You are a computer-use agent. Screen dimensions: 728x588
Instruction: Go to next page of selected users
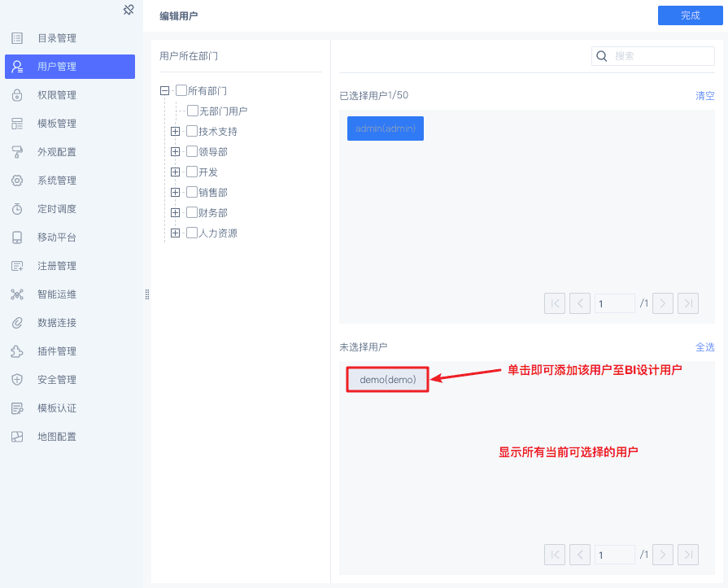click(663, 303)
